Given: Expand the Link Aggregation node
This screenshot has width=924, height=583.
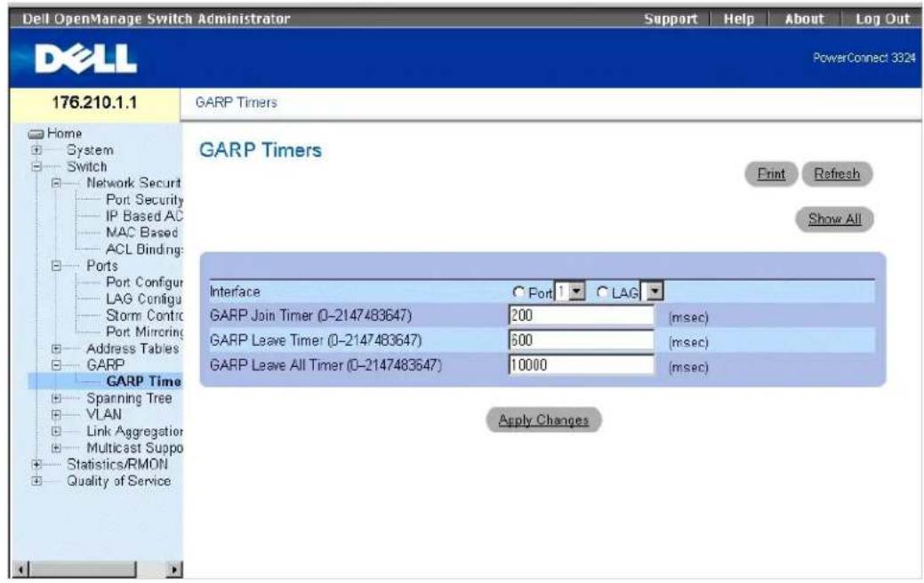Looking at the screenshot, I should 56,432.
